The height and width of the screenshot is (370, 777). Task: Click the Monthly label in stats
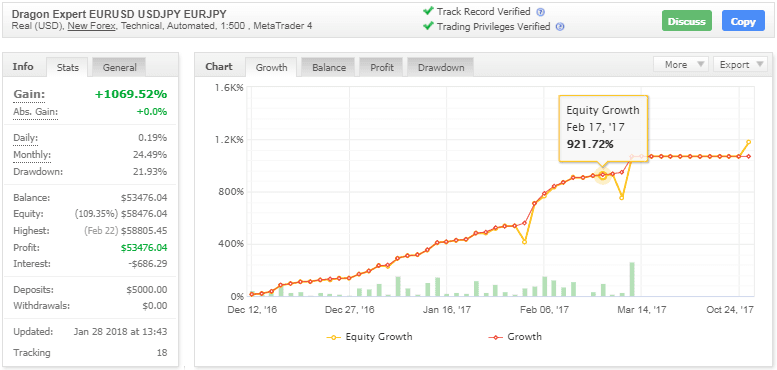32,155
